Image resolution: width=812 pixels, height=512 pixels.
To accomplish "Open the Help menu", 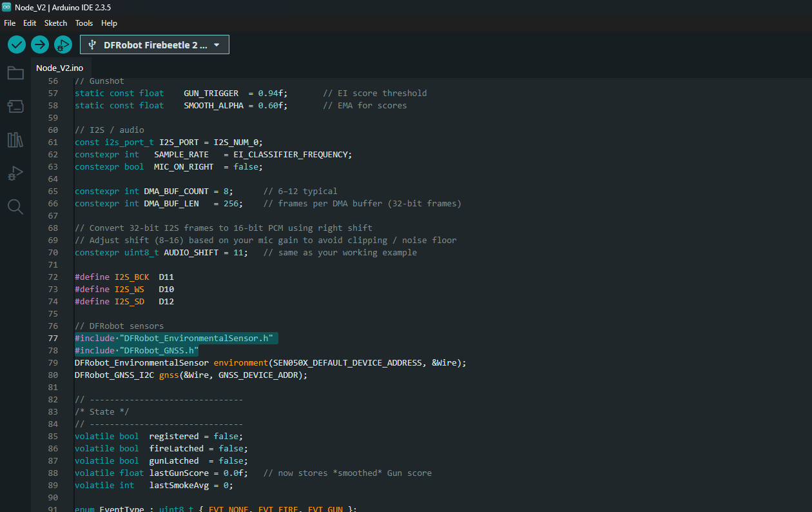I will [x=109, y=23].
